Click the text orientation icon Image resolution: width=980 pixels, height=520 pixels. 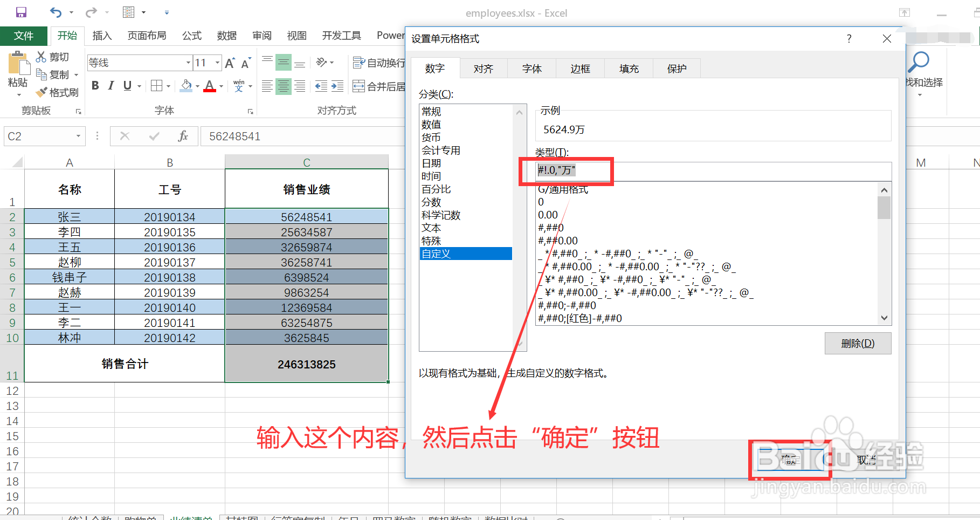[322, 63]
